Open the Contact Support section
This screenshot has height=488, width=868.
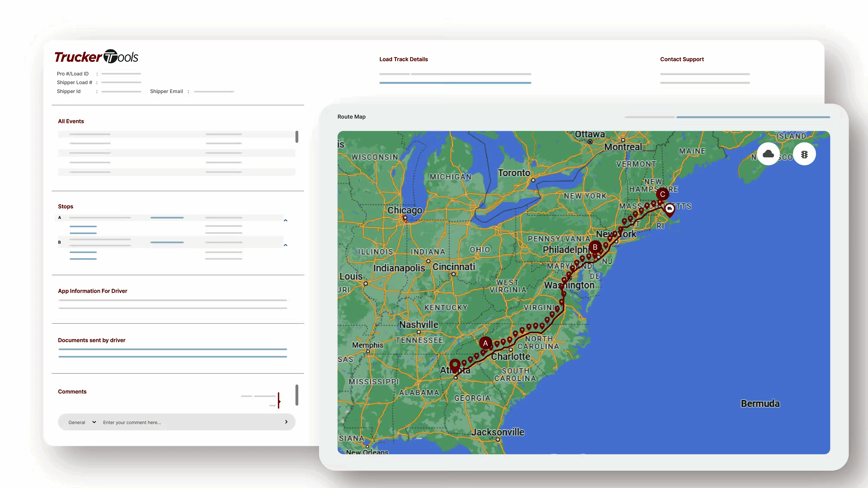pyautogui.click(x=682, y=59)
